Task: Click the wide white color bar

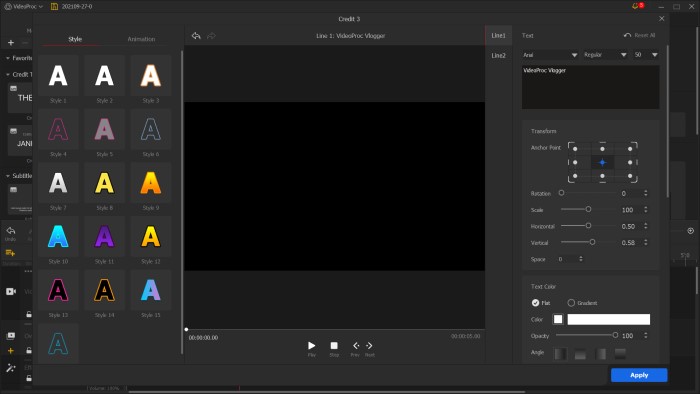Action: 608,319
